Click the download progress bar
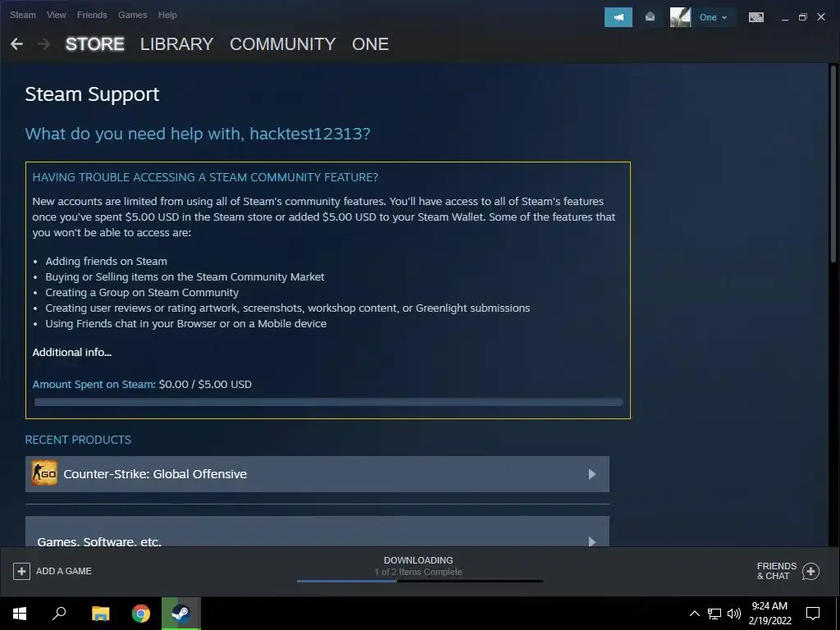This screenshot has width=840, height=630. click(x=419, y=581)
